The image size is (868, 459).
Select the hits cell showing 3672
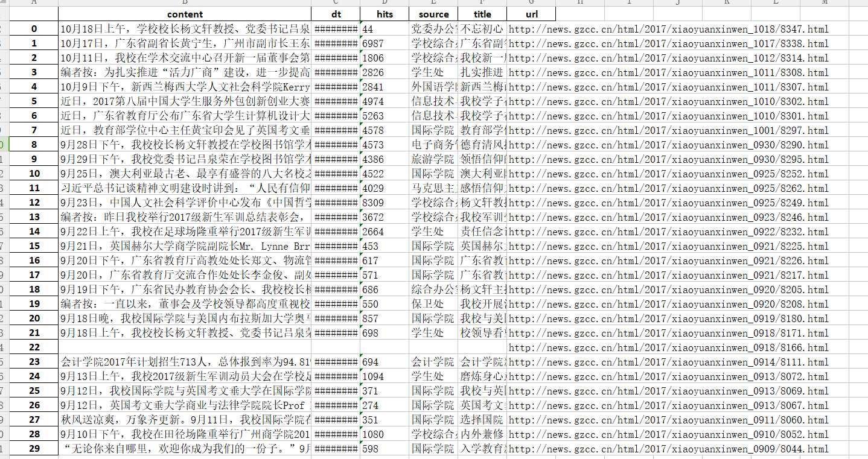[x=385, y=217]
